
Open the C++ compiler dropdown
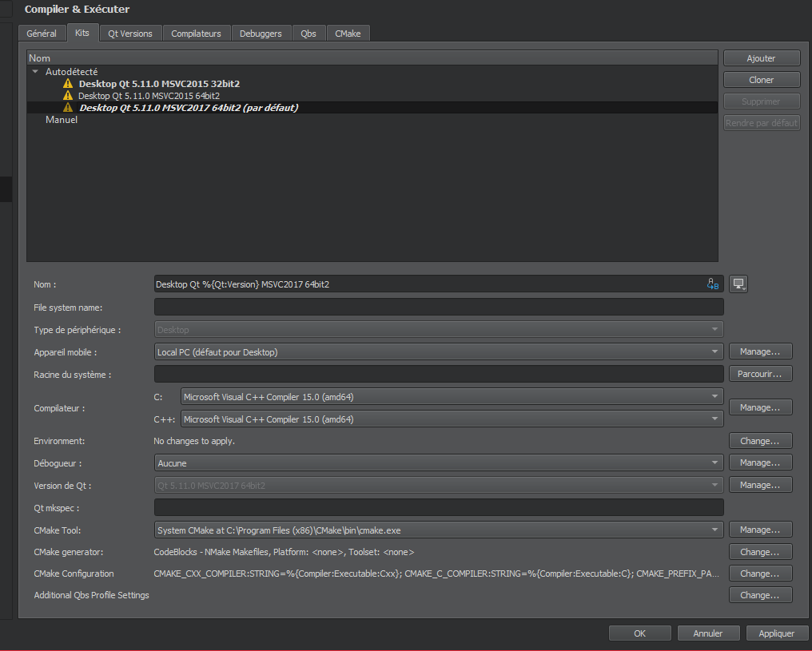coord(452,419)
